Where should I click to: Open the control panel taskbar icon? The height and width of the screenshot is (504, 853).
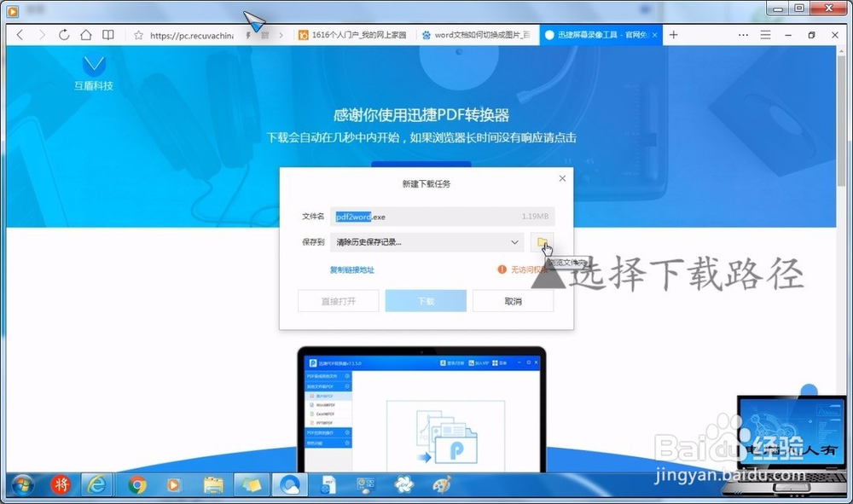click(x=366, y=484)
